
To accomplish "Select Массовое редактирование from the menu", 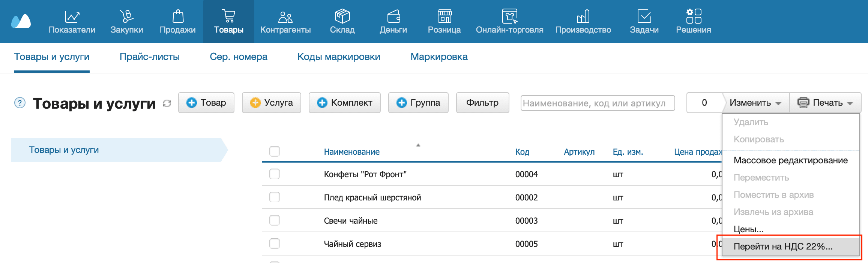I will 790,160.
